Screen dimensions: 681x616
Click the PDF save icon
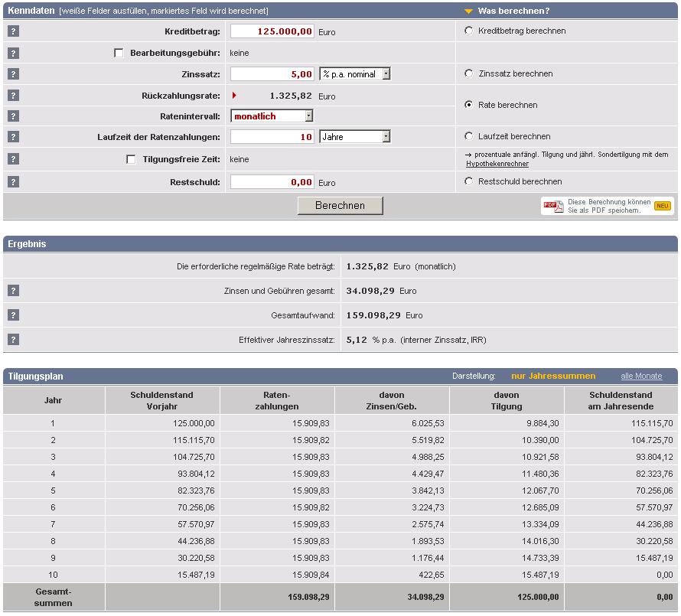(x=553, y=206)
